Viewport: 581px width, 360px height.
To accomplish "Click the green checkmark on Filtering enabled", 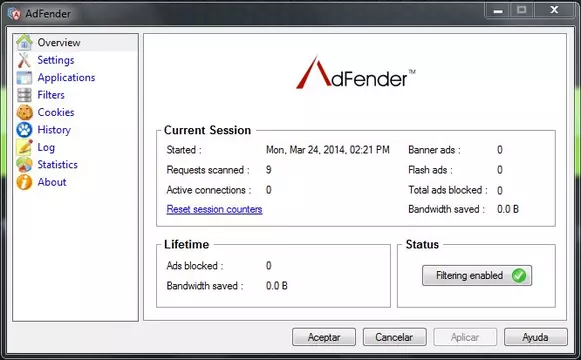I will click(x=519, y=275).
